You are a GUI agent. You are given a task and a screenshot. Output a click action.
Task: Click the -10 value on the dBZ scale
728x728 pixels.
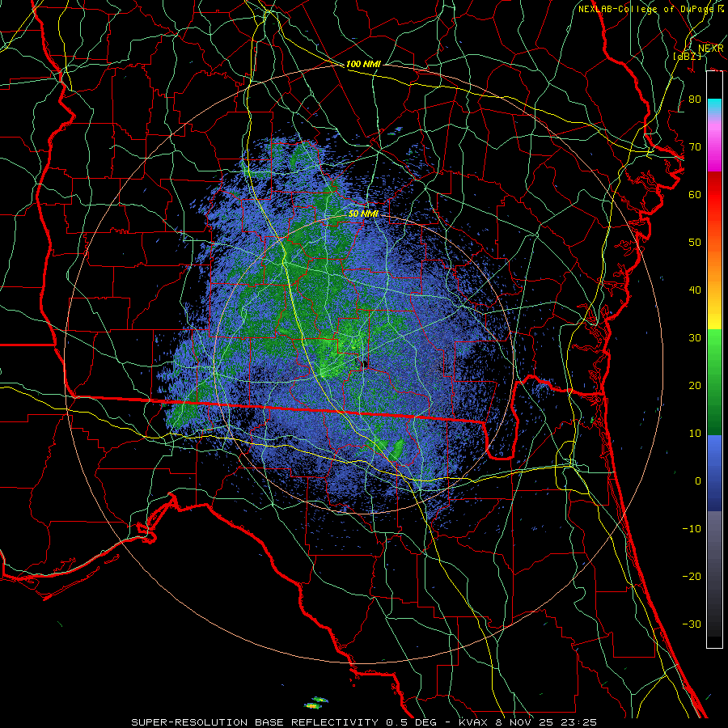click(x=692, y=529)
